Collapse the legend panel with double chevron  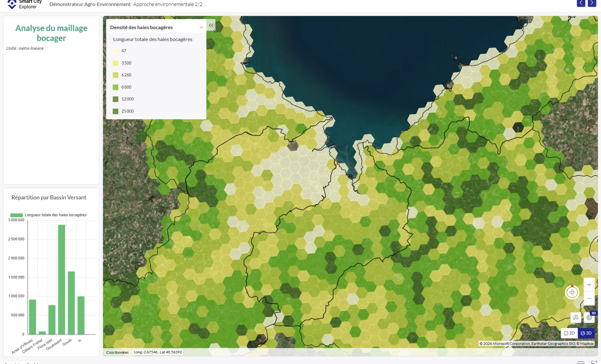211,25
